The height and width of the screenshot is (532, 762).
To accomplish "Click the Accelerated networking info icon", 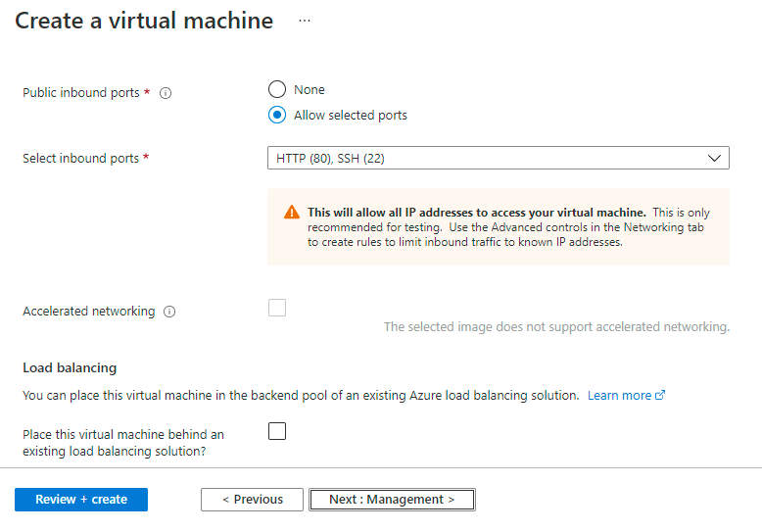I will click(x=169, y=312).
